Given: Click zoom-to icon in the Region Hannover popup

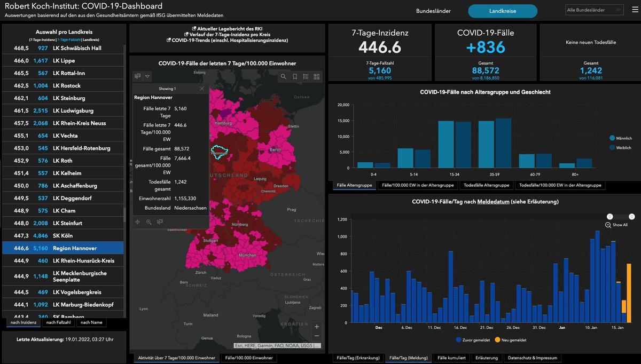Looking at the screenshot, I should tap(149, 222).
